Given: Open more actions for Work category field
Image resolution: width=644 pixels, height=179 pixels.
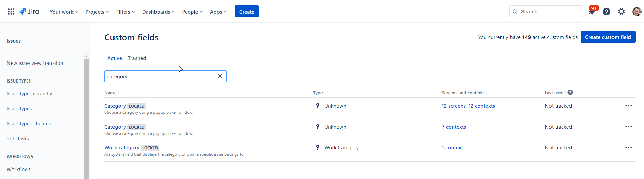Looking at the screenshot, I should pyautogui.click(x=629, y=147).
